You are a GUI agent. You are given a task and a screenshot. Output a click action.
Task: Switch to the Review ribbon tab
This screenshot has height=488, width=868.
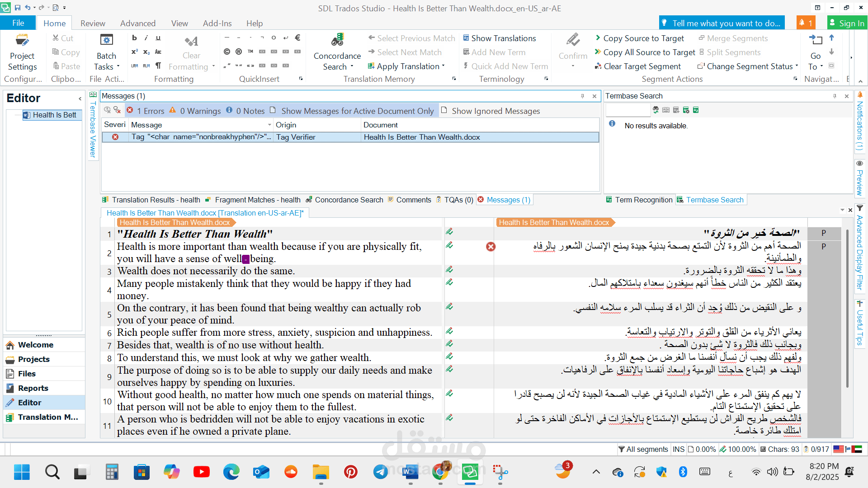click(x=93, y=23)
